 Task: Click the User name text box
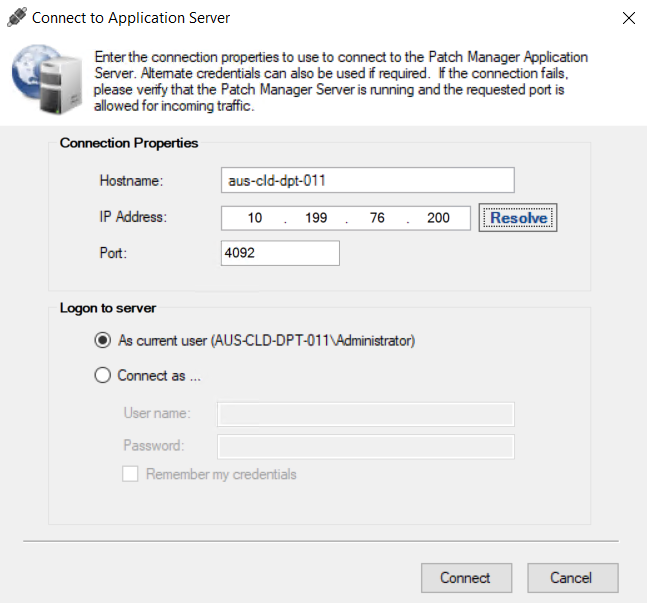[366, 414]
